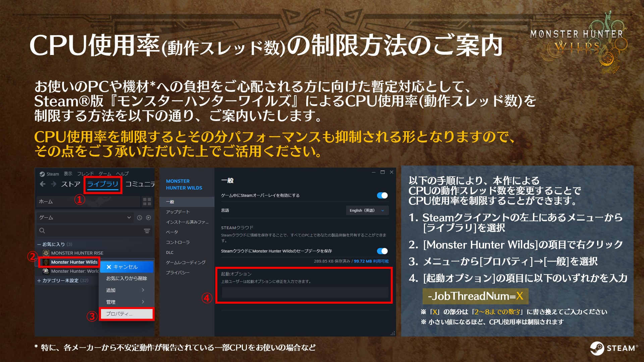The width and height of the screenshot is (644, 362).
Task: Open アップデート settings section
Action: coord(178,212)
